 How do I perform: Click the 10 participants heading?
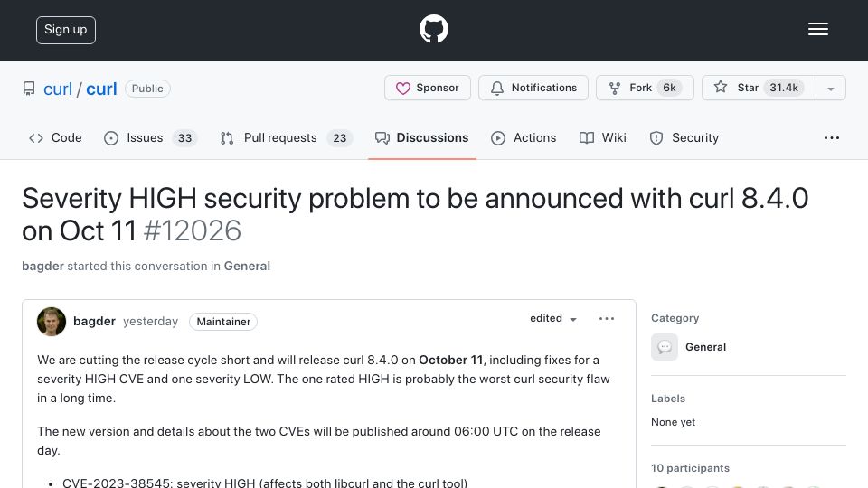[x=690, y=468]
